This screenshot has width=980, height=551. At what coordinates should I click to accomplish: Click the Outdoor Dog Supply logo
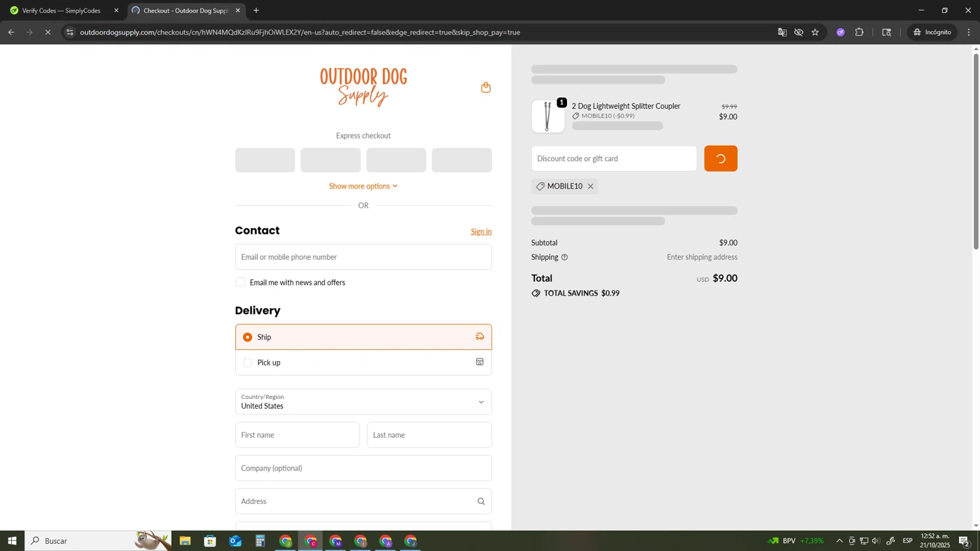(x=363, y=87)
